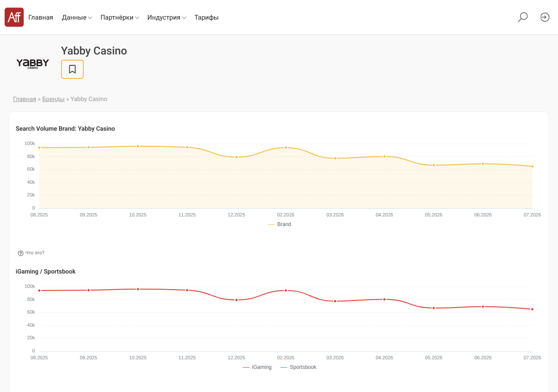
Task: Expand the Данные dropdown menu
Action: 77,17
